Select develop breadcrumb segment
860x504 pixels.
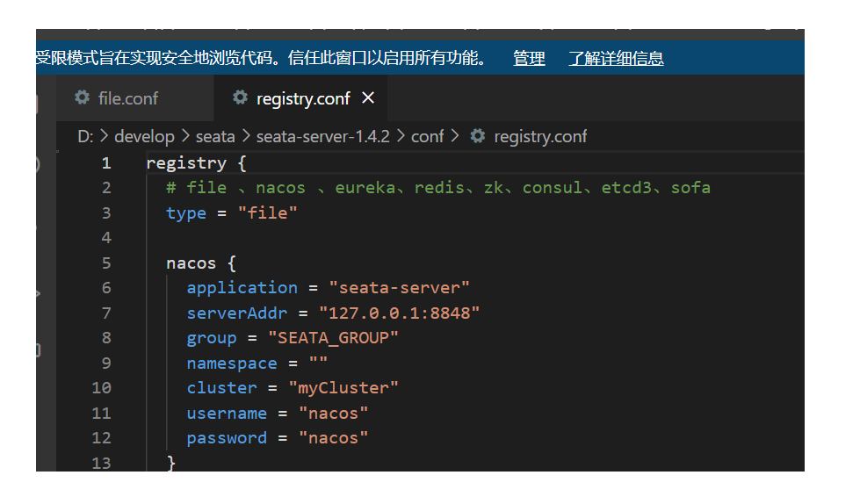(144, 137)
